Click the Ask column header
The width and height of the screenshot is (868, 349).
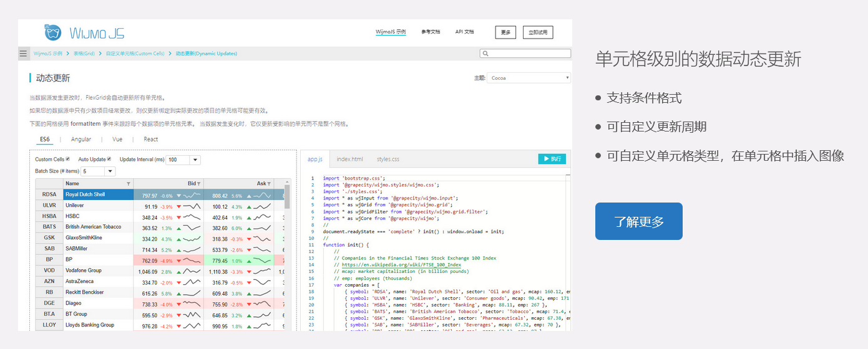pyautogui.click(x=239, y=184)
